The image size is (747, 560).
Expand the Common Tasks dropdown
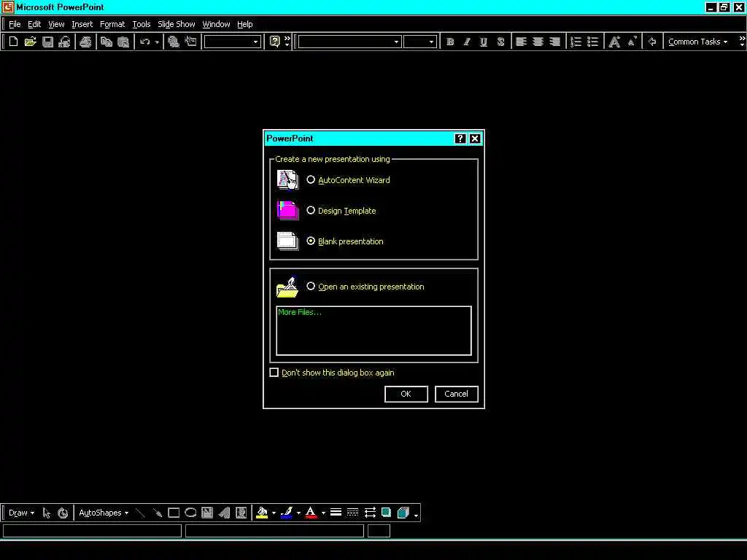point(697,42)
